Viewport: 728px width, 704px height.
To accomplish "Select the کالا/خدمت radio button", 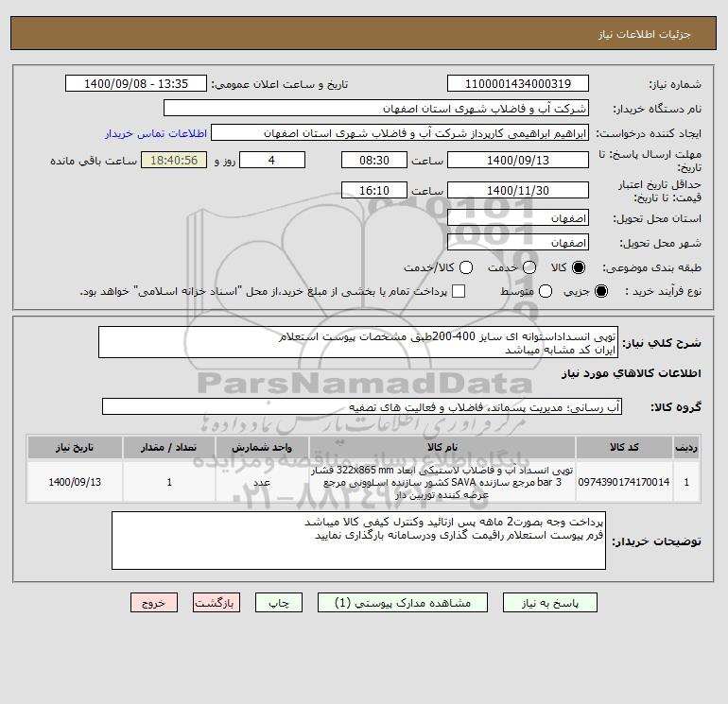I will (466, 267).
